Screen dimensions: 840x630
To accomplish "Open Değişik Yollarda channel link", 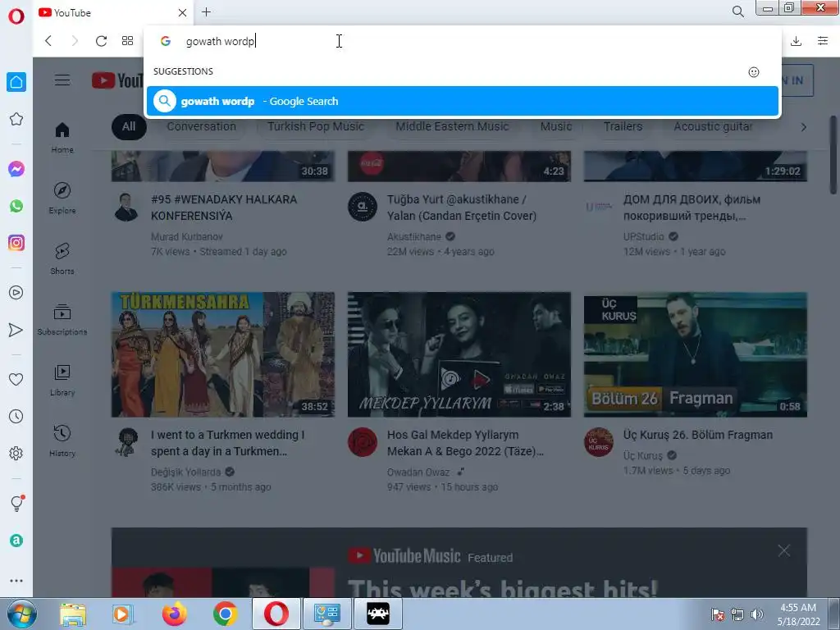I will 185,472.
